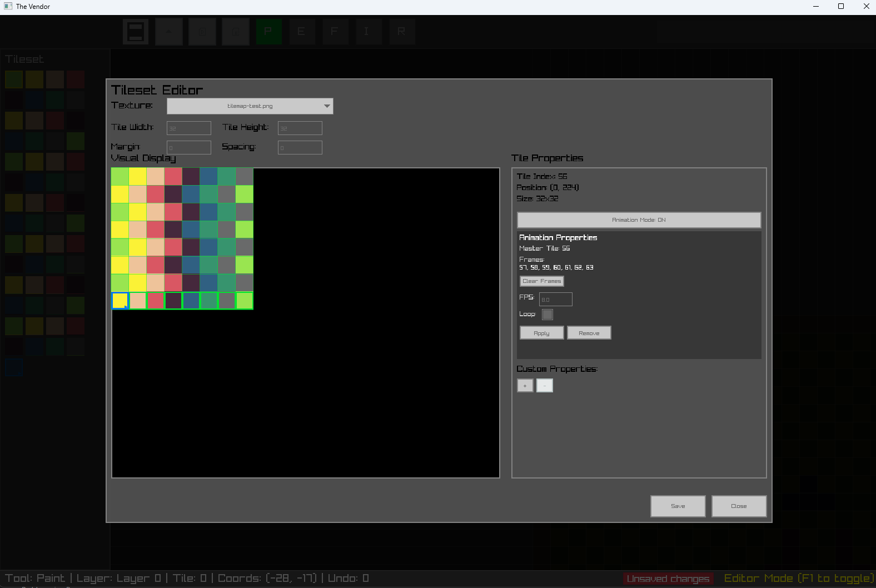Screen dimensions: 876x588
Task: Minimize The Vendor window
Action: [x=816, y=7]
